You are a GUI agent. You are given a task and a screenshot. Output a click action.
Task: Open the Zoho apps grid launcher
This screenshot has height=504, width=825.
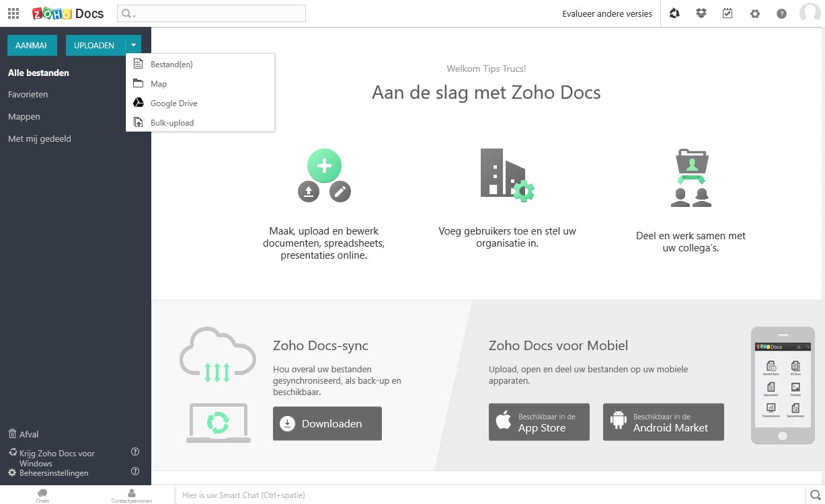click(13, 13)
